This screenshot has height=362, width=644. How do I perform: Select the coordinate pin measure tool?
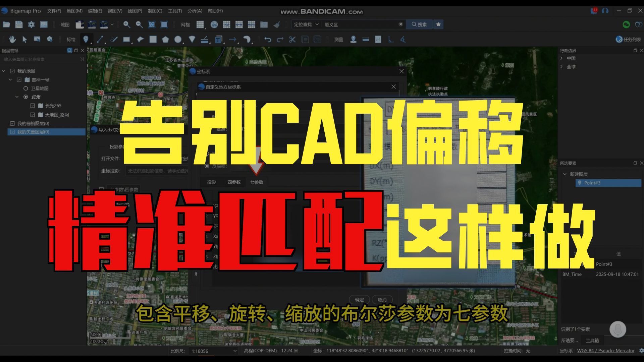coord(353,40)
